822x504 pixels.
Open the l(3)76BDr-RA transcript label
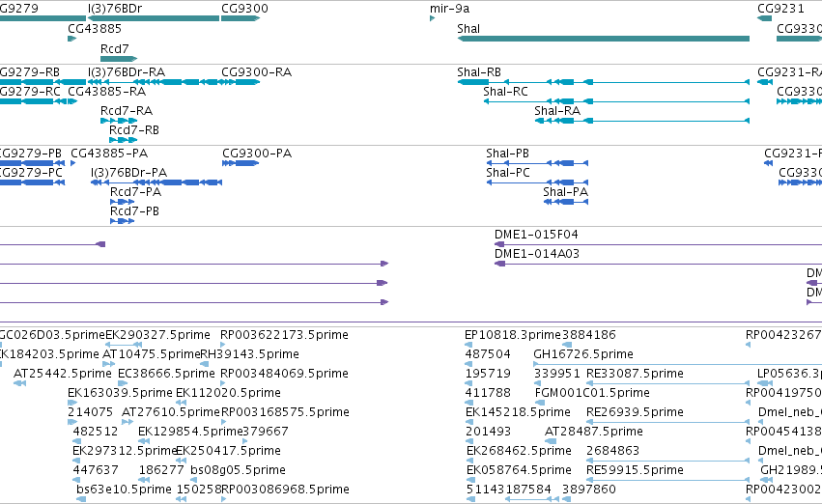tap(127, 71)
